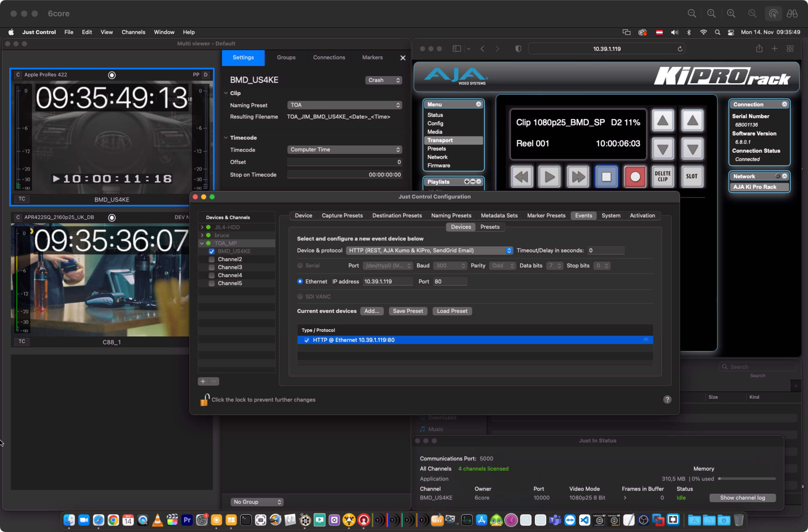Toggle the BMD_US4KE channel checkbox
808x532 pixels.
(x=211, y=251)
